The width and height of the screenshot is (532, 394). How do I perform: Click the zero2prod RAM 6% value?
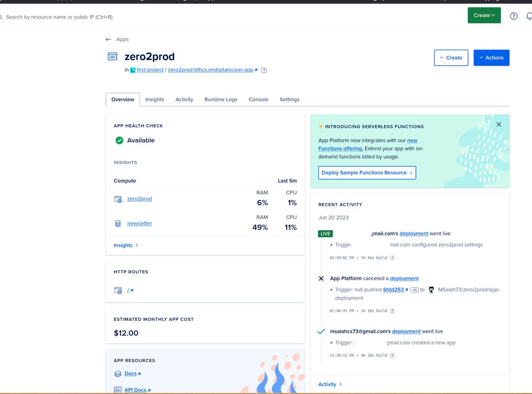(262, 203)
